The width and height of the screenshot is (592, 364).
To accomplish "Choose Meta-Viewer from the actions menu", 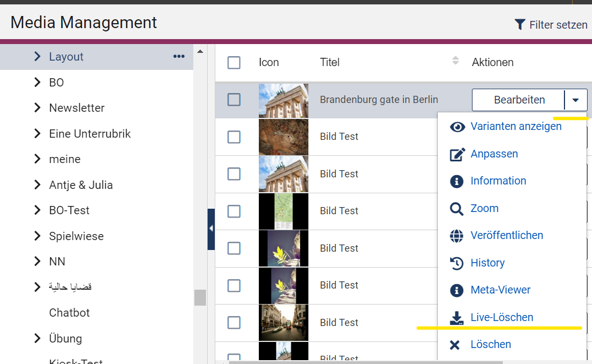I will [x=500, y=290].
